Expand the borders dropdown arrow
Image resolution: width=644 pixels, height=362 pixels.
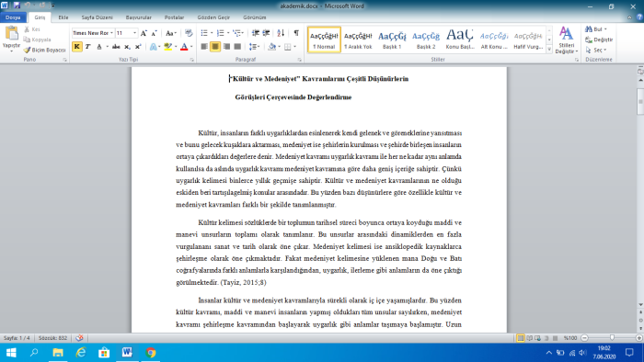(x=295, y=47)
